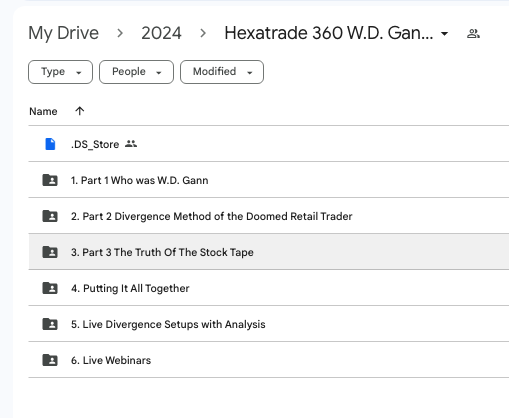Viewport: 509px width, 418px height.
Task: Select '1. Part 1 Who was W.D. Gann' folder
Action: (x=139, y=180)
